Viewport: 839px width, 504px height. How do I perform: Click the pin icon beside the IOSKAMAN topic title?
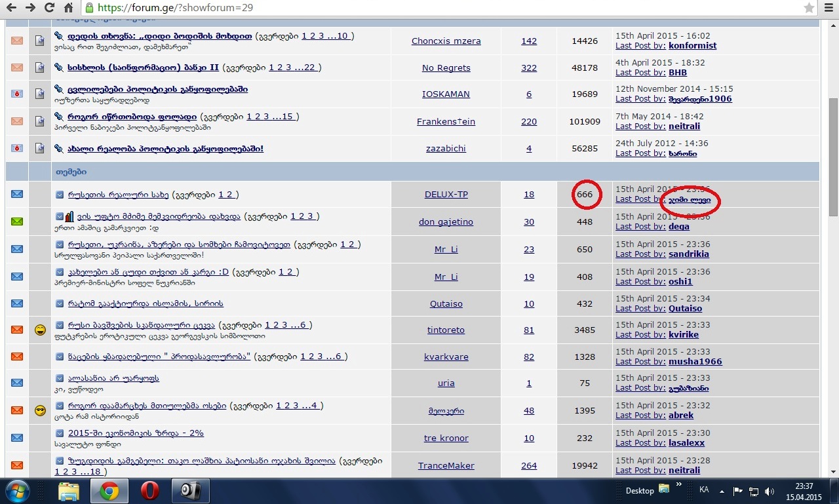click(x=59, y=89)
